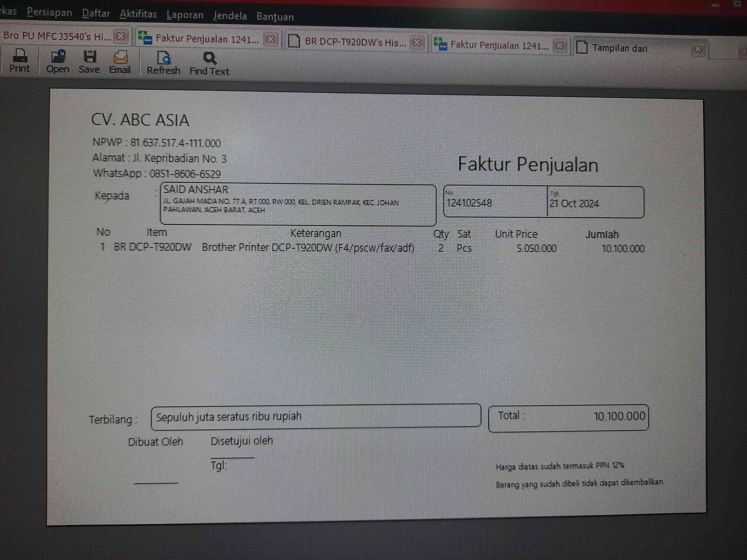Screen dimensions: 747x560
Task: Close the first Faktur Penjualan tab
Action: click(270, 40)
